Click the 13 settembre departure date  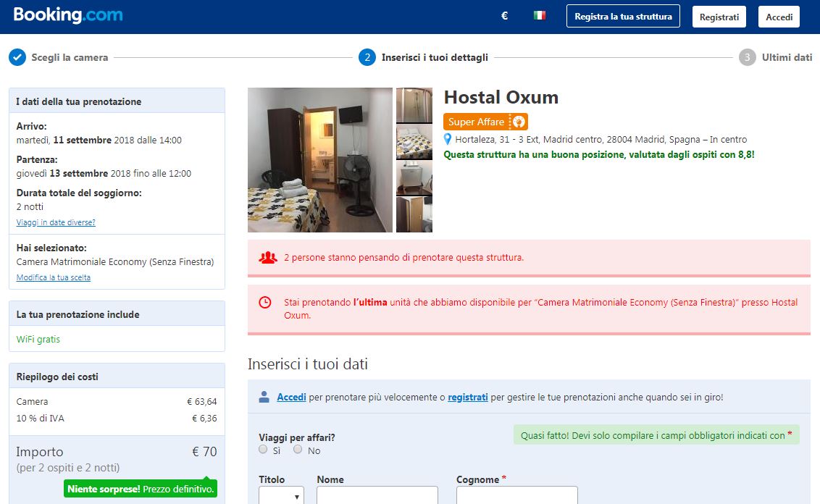click(x=79, y=173)
